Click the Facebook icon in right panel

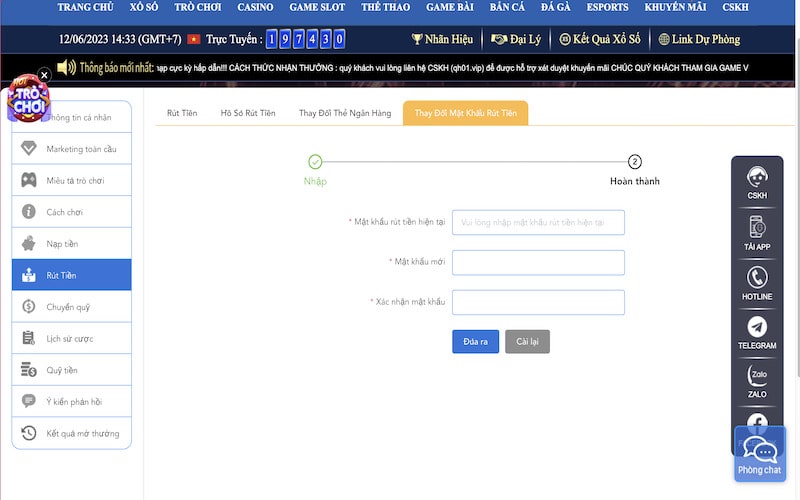pos(757,421)
